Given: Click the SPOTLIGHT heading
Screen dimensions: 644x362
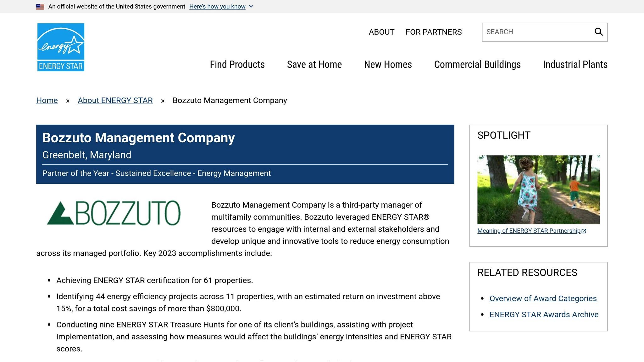Looking at the screenshot, I should (504, 135).
